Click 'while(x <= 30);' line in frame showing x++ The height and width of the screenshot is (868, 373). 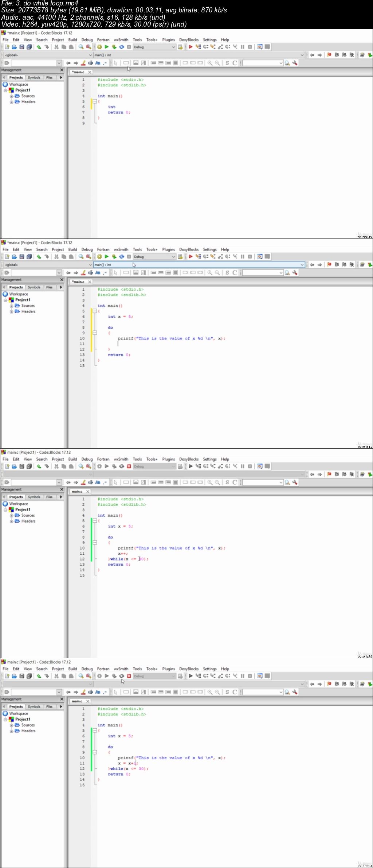pyautogui.click(x=128, y=559)
